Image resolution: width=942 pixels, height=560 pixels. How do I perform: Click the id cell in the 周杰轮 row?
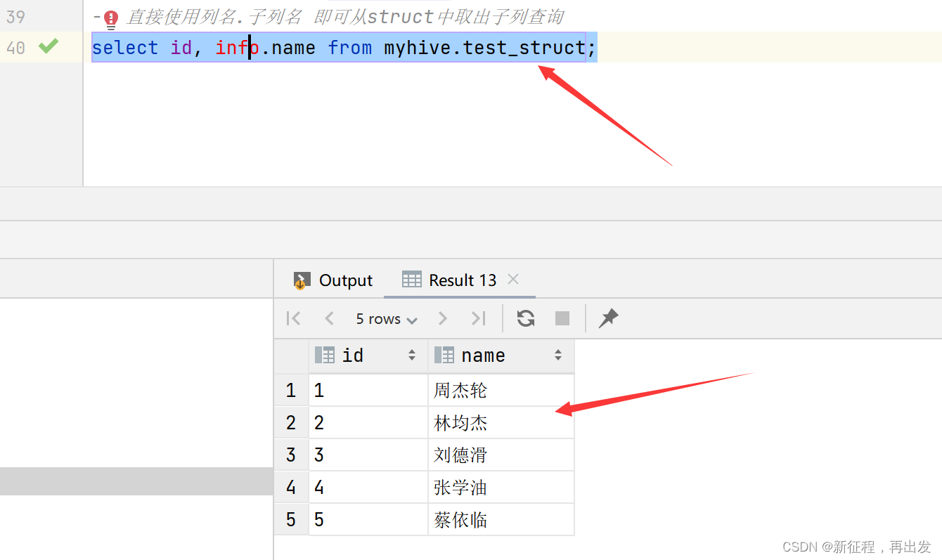coord(368,390)
